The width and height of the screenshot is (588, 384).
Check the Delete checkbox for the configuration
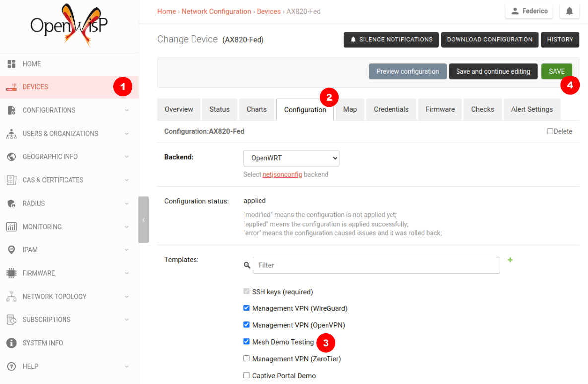551,131
